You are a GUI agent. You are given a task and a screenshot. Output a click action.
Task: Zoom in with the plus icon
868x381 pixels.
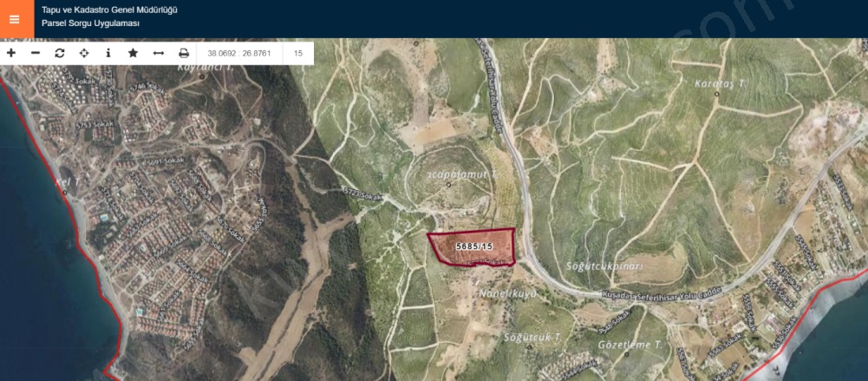pyautogui.click(x=11, y=53)
